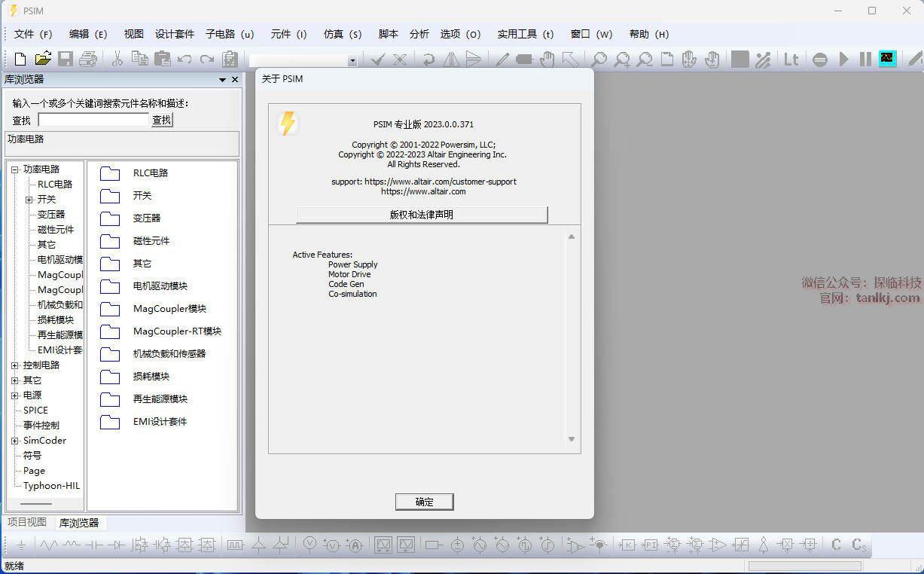Switch to the 项目视图 tab
924x574 pixels.
(27, 522)
